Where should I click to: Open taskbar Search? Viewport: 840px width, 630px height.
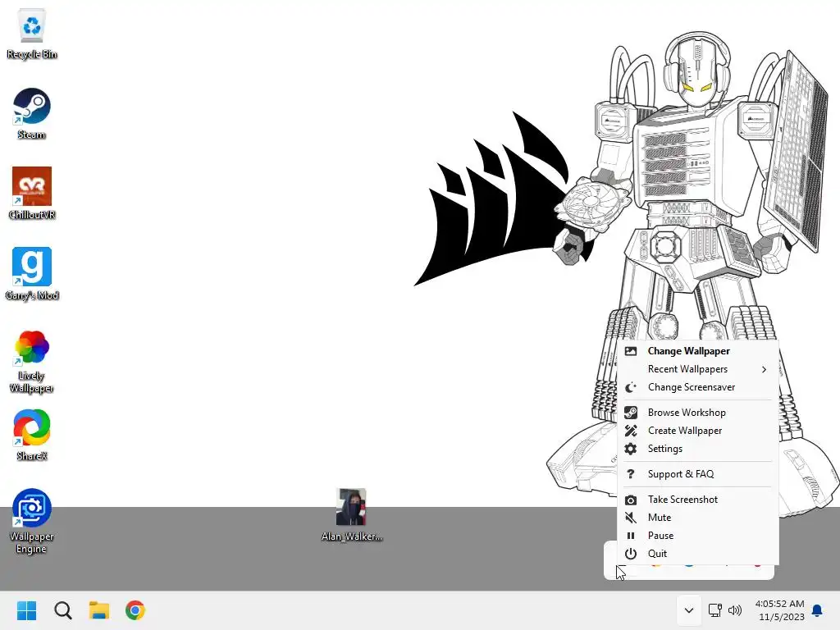click(62, 610)
